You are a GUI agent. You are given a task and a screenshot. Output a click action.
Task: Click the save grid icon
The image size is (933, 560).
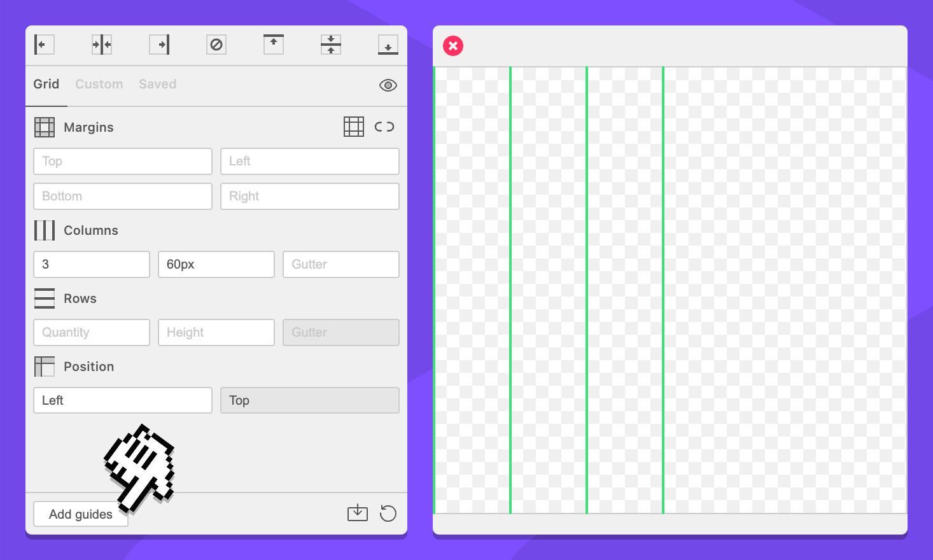(358, 513)
